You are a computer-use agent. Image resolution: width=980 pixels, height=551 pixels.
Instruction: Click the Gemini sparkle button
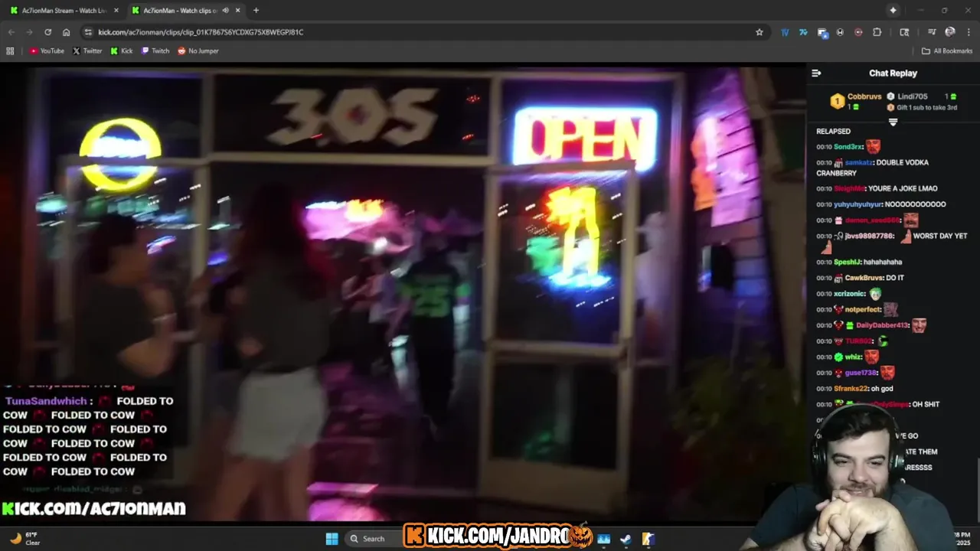click(x=893, y=10)
